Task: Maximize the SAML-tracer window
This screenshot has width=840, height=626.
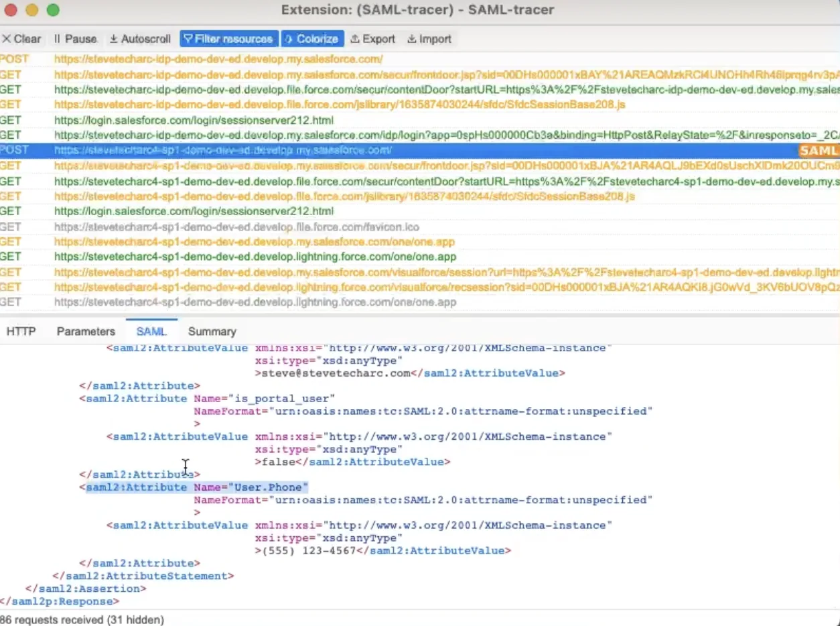Action: [x=53, y=10]
